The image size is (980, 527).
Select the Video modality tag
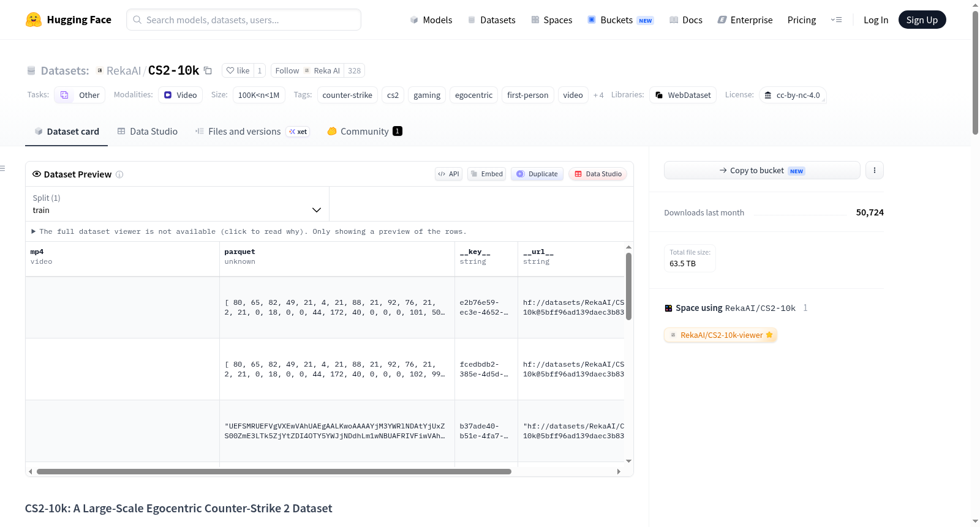coord(180,95)
